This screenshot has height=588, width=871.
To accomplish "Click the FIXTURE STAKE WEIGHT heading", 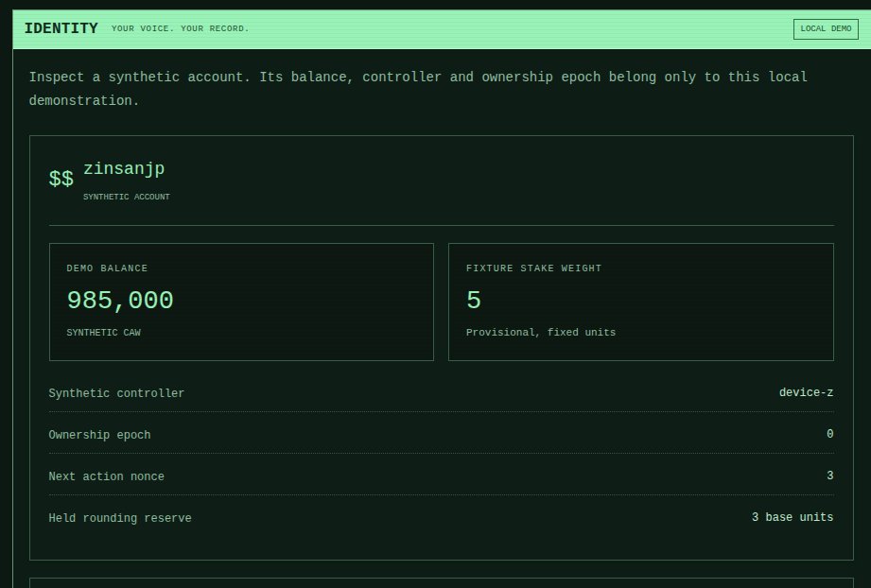I will (x=533, y=268).
